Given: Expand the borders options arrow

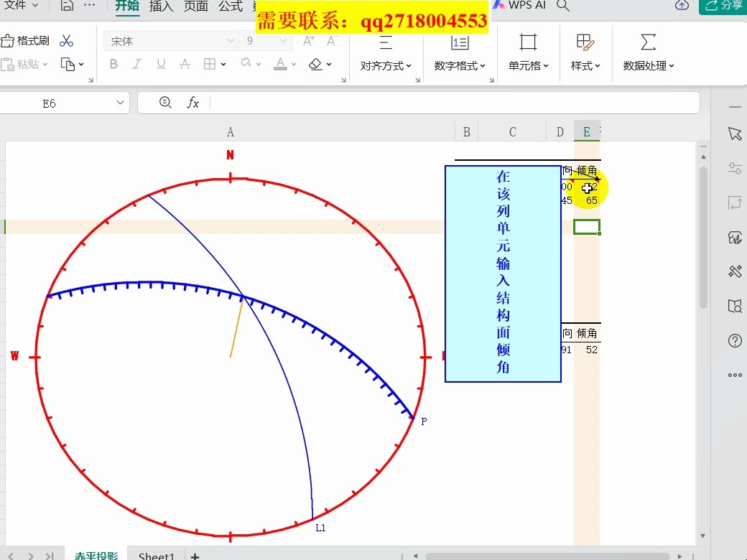Looking at the screenshot, I should point(223,65).
